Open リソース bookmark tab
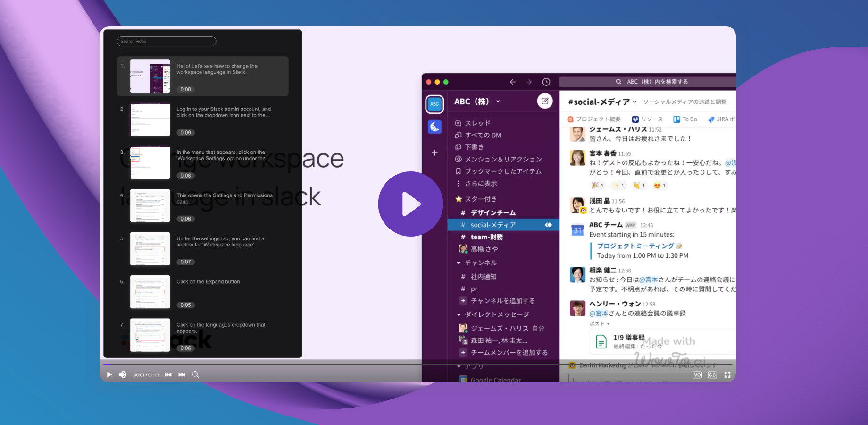Screen dimensions: 868x425 (647, 119)
